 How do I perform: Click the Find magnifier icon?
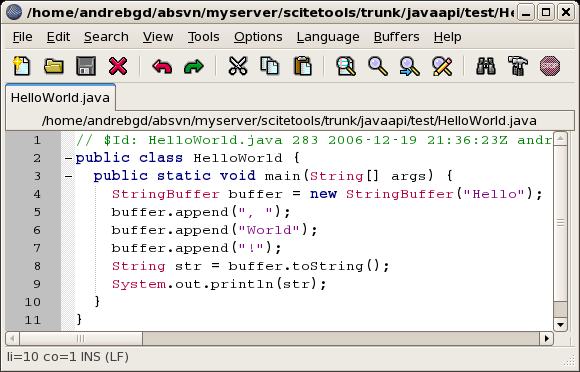pyautogui.click(x=378, y=67)
